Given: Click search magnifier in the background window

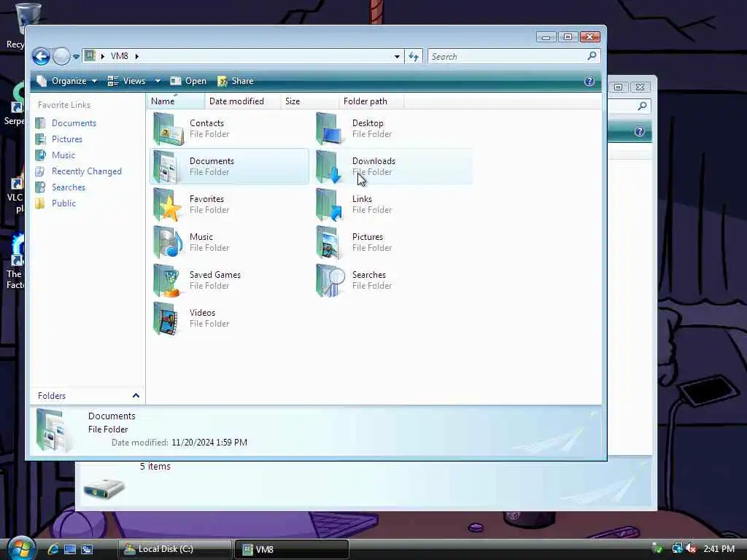Looking at the screenshot, I should tap(642, 106).
